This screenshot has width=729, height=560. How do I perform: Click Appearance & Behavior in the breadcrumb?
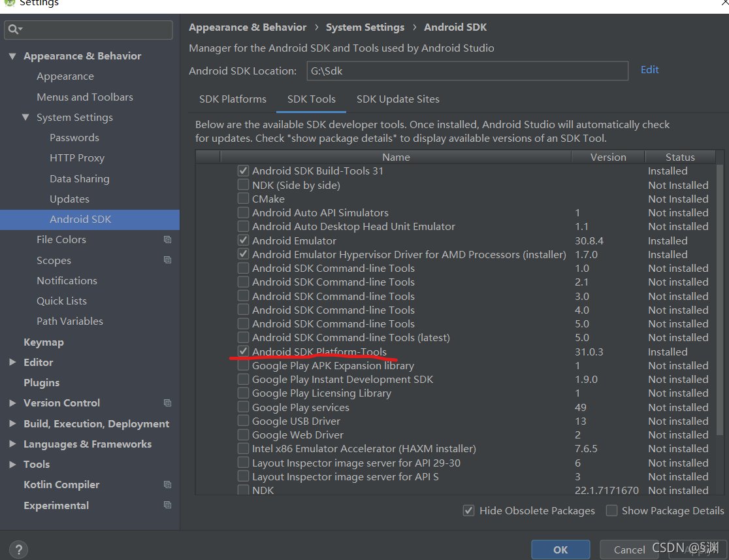tap(248, 27)
